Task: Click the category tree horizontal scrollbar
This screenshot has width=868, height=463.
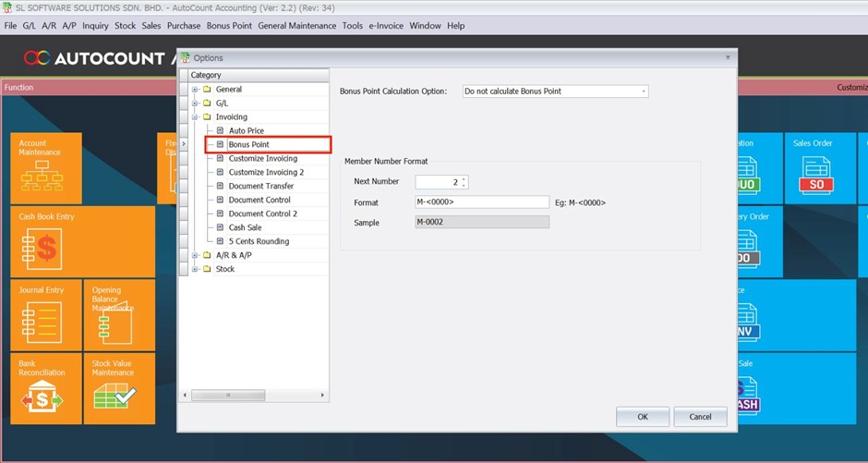Action: pyautogui.click(x=254, y=395)
